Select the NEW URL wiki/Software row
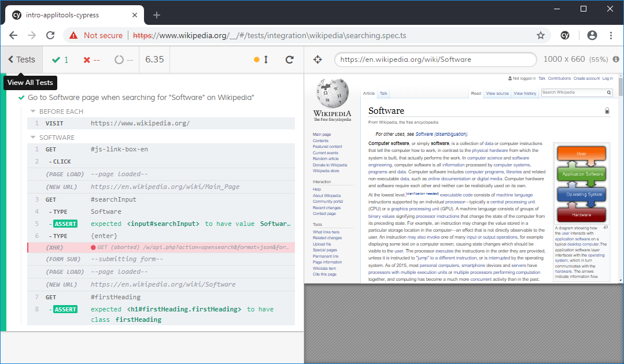 coord(161,284)
